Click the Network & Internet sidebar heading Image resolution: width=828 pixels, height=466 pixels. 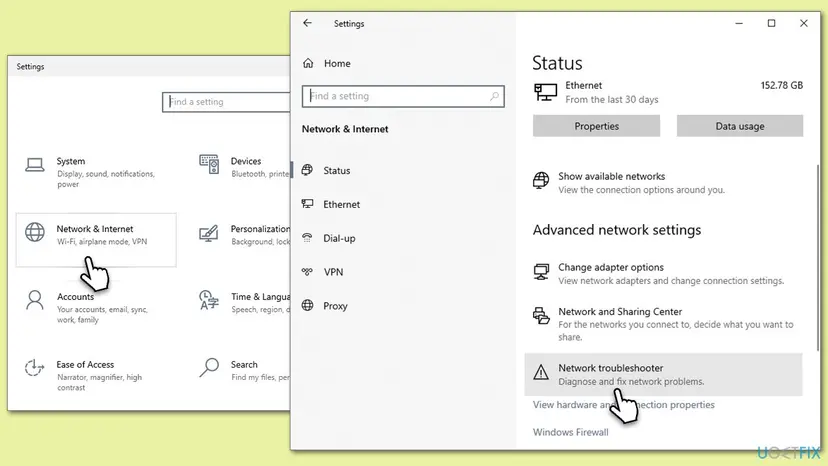345,129
